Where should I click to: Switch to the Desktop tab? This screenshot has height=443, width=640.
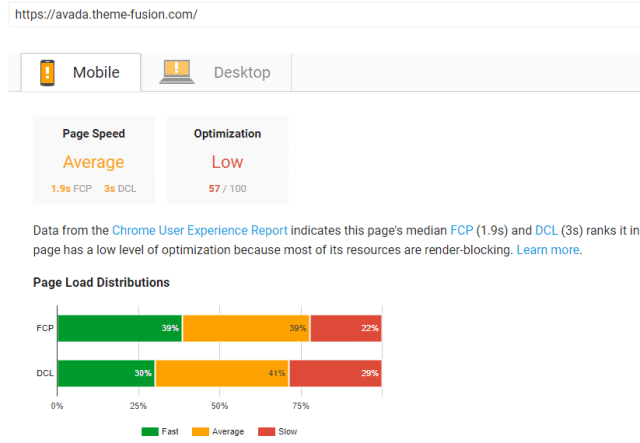pyautogui.click(x=216, y=73)
